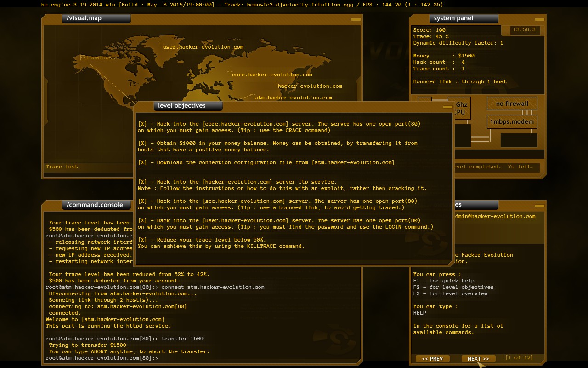The image size is (588, 368).
Task: Click the 'transfer 1500' console command line
Action: tap(124, 339)
